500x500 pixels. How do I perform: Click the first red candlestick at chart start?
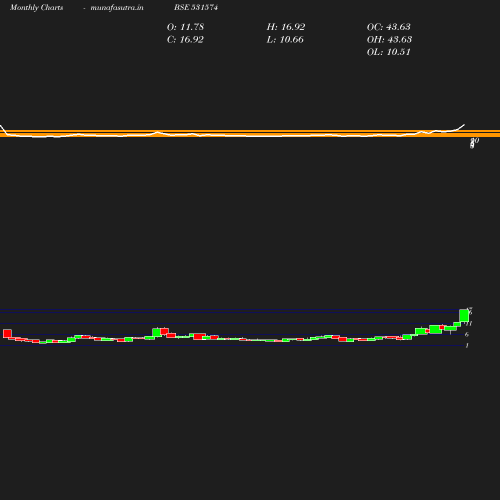coord(7,333)
